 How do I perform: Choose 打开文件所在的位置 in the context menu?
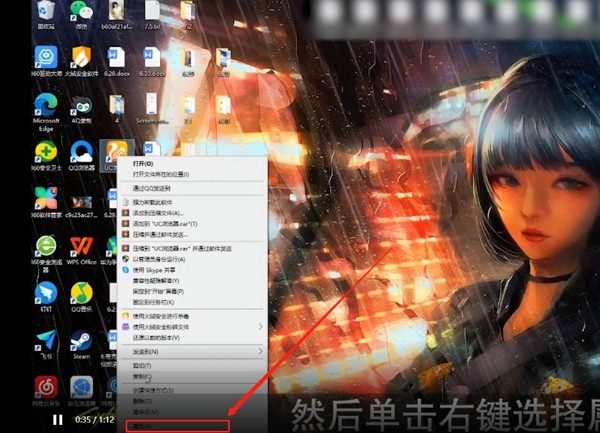tap(192, 174)
